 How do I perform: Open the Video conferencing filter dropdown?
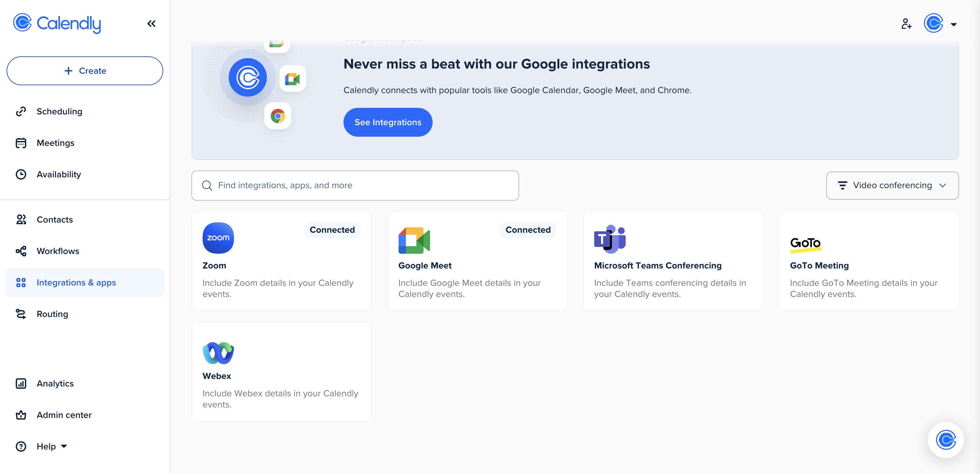pos(892,185)
